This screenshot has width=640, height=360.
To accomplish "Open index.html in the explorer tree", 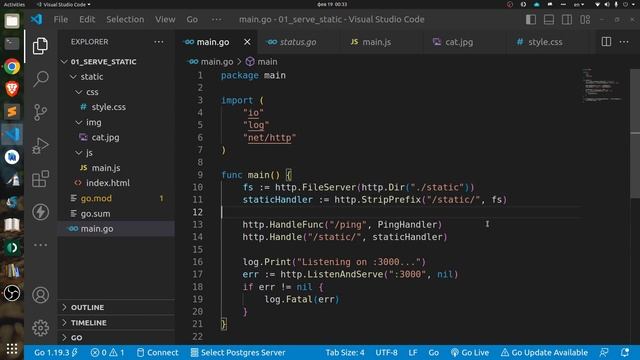I will pos(116,183).
